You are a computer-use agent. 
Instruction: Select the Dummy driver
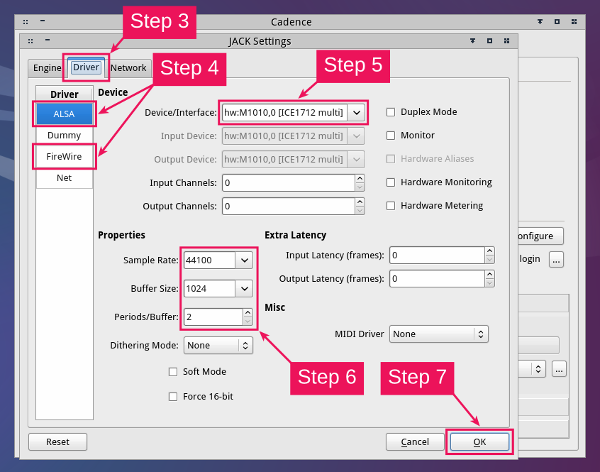click(x=64, y=135)
